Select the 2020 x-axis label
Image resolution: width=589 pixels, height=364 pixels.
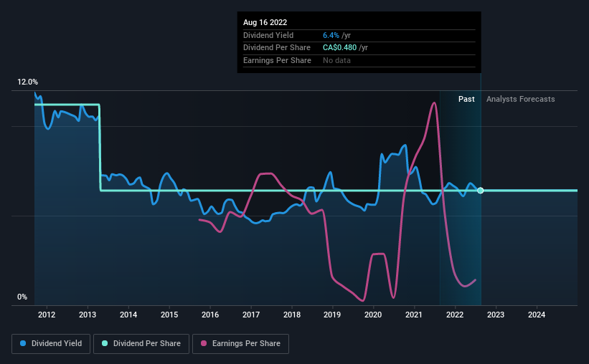click(373, 315)
